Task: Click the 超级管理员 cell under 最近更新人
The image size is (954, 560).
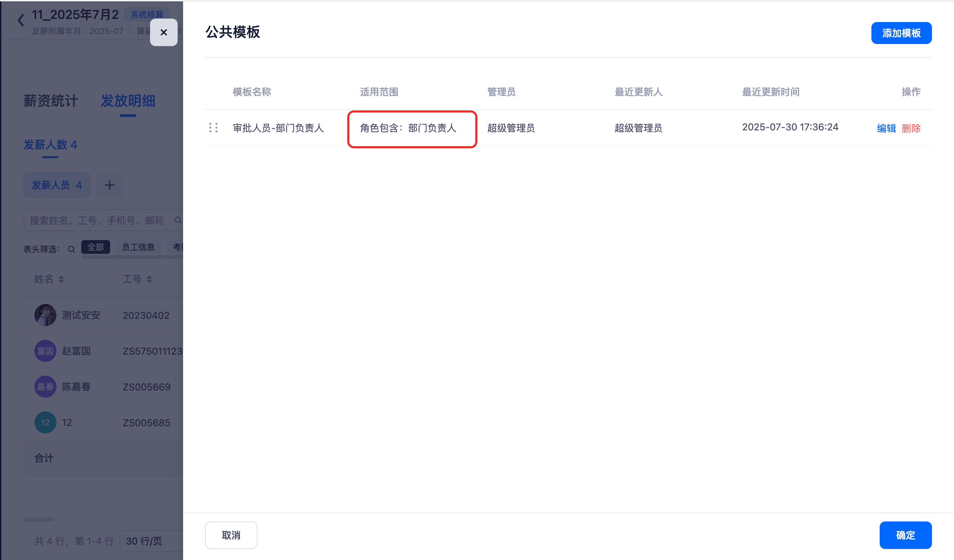Action: click(638, 128)
